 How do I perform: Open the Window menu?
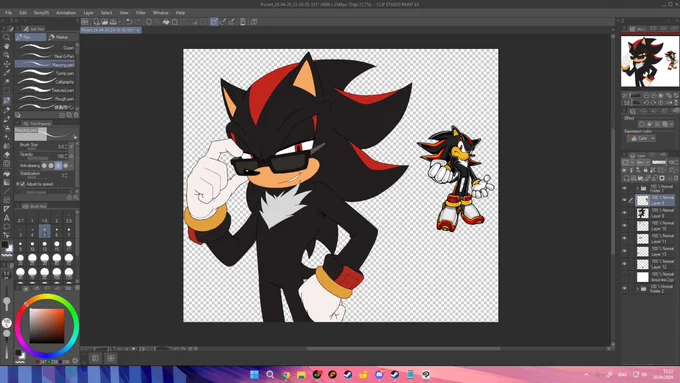(160, 13)
